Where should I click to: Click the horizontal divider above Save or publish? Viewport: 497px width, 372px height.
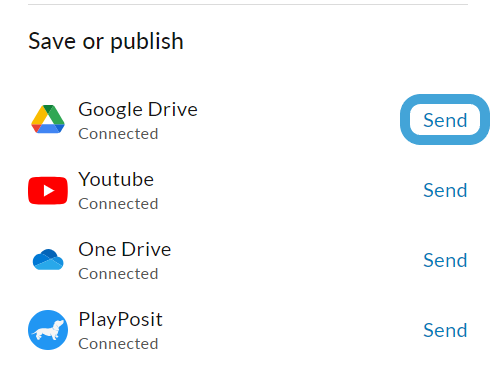[x=248, y=4]
